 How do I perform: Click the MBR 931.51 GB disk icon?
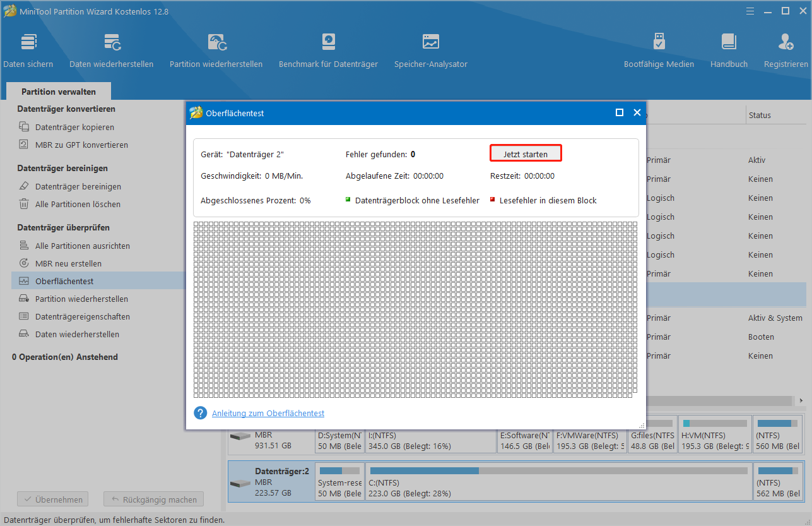(x=240, y=436)
